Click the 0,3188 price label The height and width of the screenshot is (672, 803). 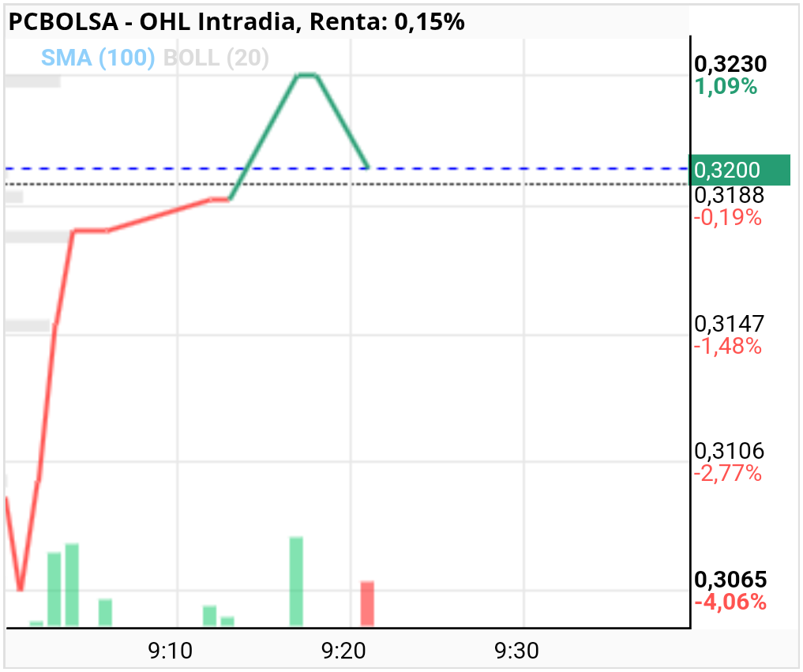730,195
